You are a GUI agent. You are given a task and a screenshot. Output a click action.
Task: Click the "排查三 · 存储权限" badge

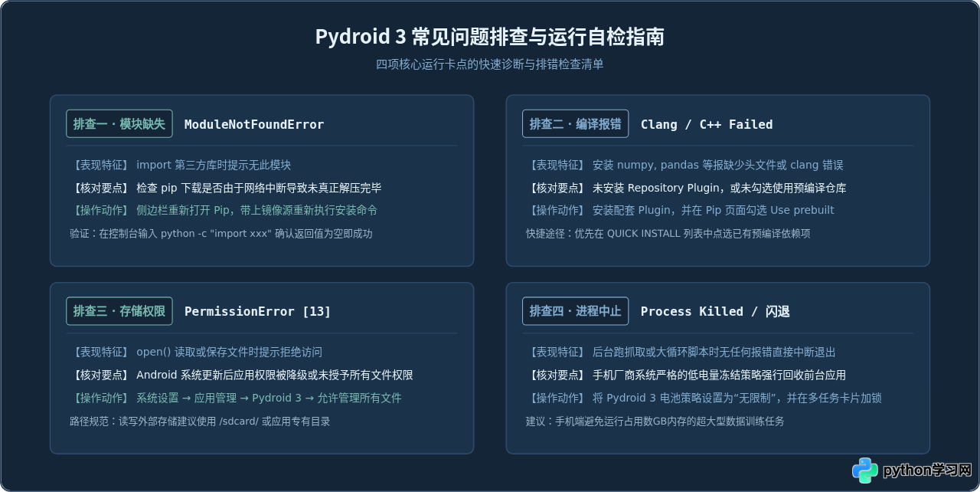click(119, 310)
